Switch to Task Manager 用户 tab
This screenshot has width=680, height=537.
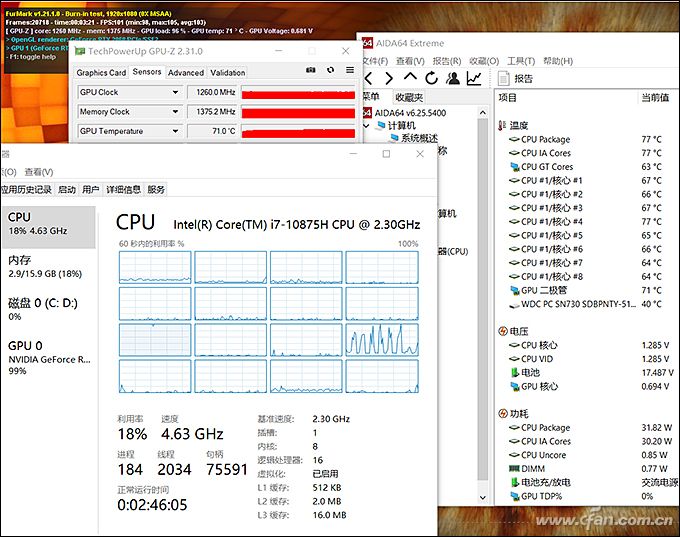pyautogui.click(x=90, y=190)
